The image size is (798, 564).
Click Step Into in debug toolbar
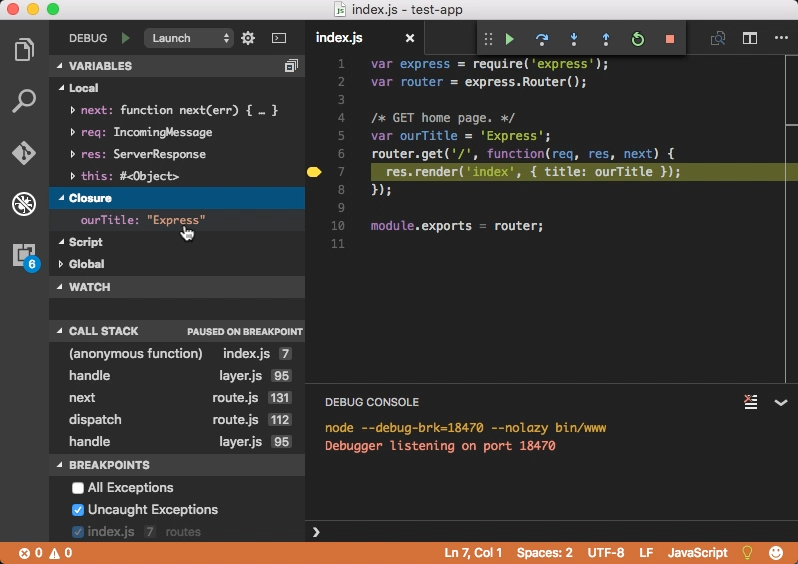tap(574, 39)
